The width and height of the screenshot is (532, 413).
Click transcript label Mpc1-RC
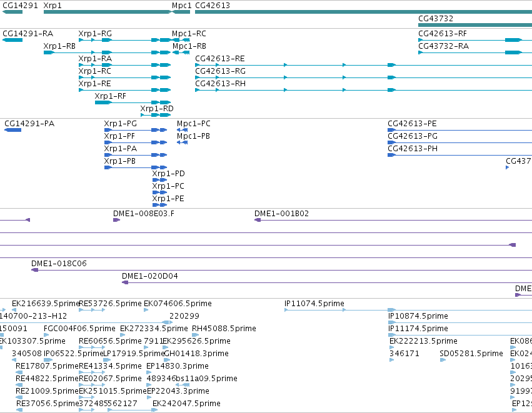[x=189, y=34]
